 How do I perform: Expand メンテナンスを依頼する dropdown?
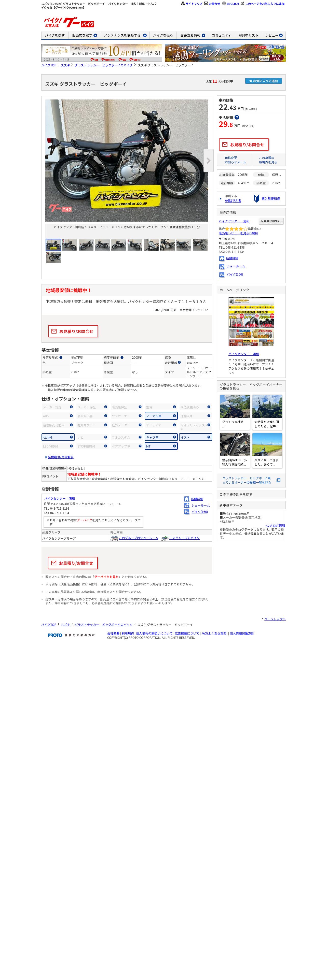tap(145, 35)
